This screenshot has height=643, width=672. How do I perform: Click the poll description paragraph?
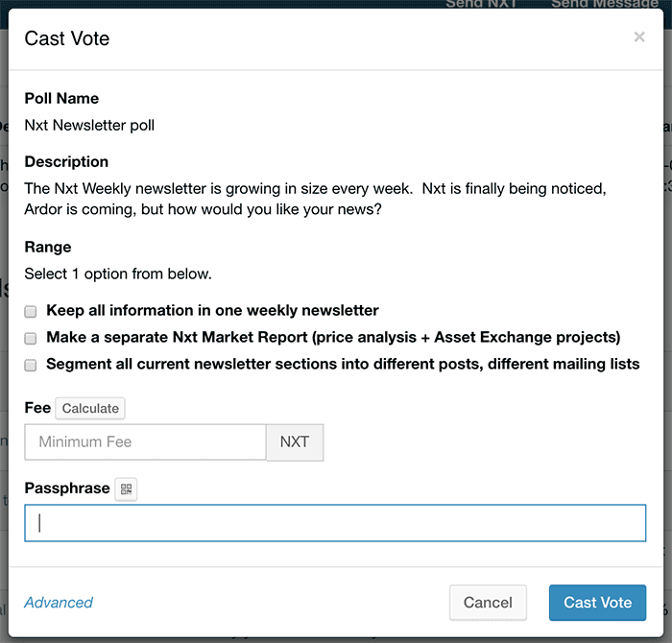pyautogui.click(x=316, y=199)
